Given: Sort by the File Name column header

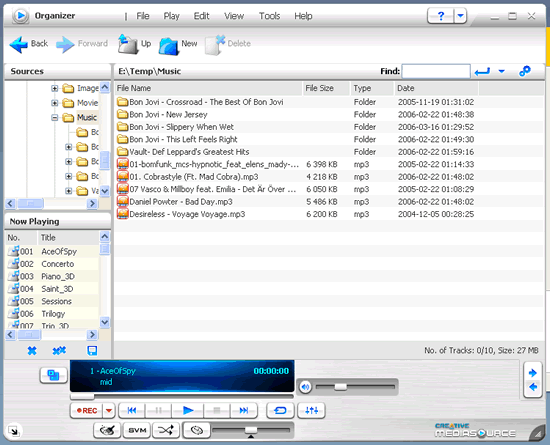Looking at the screenshot, I should tap(208, 88).
